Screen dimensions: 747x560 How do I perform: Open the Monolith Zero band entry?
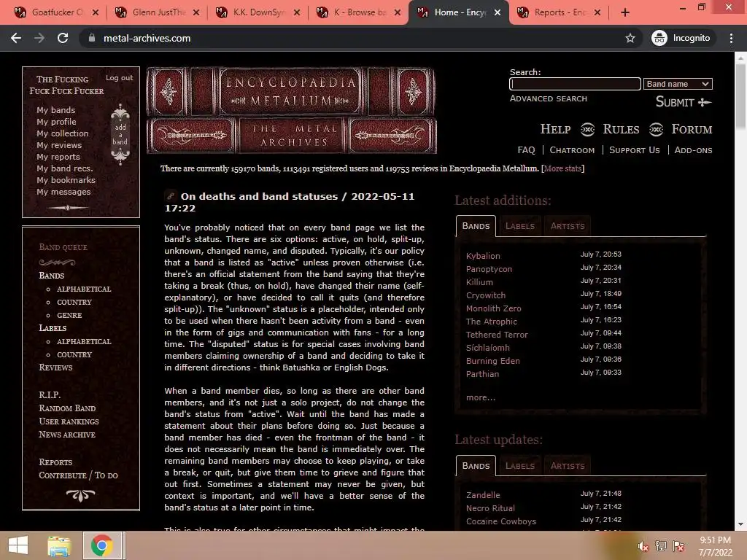click(494, 308)
